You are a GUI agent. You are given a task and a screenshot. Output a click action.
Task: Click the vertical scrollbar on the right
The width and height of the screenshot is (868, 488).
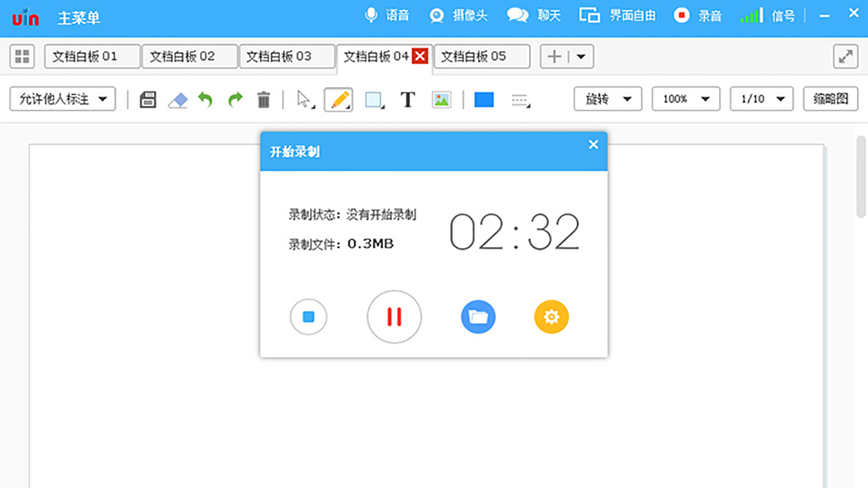point(861,177)
